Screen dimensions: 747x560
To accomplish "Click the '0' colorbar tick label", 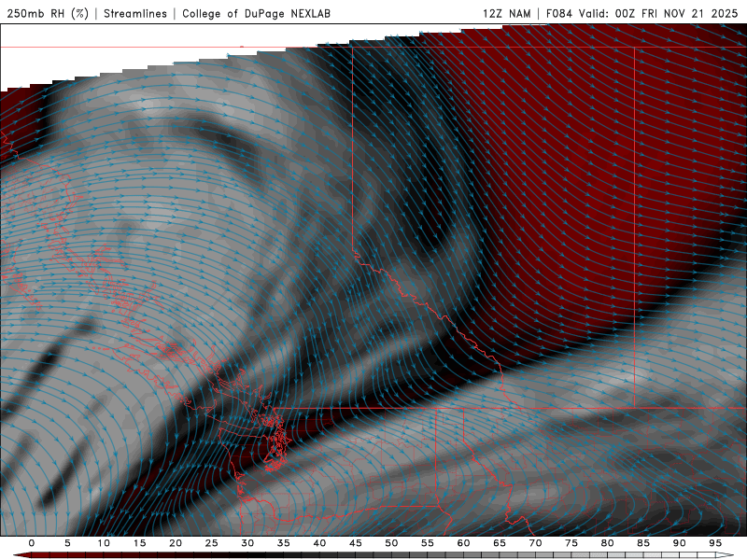I will pyautogui.click(x=32, y=543).
